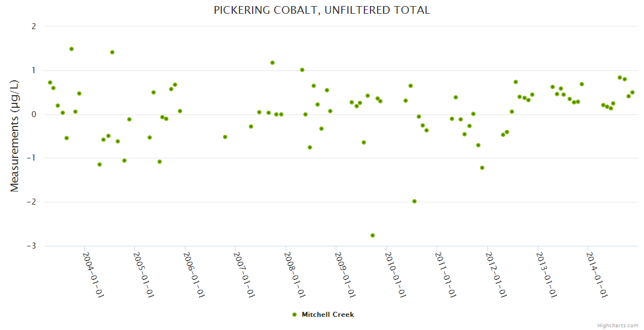Open the Highcharts.com credits link
The height and width of the screenshot is (330, 644).
tap(618, 325)
